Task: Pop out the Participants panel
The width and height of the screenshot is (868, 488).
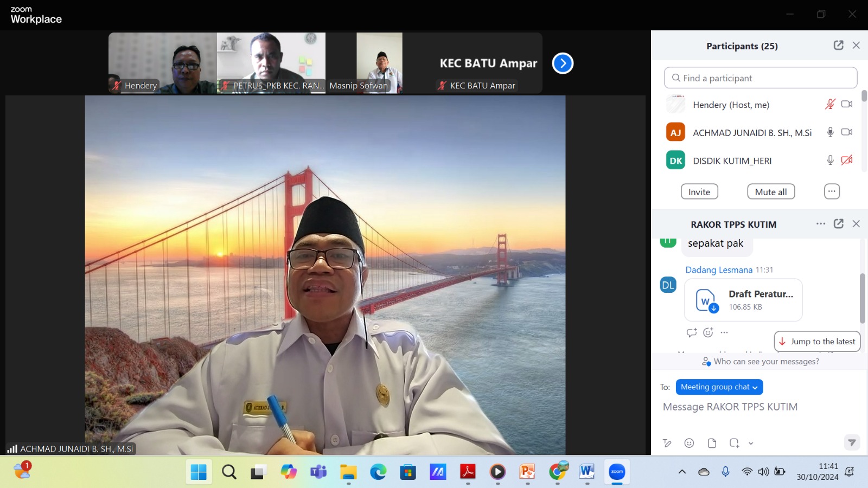Action: click(838, 46)
